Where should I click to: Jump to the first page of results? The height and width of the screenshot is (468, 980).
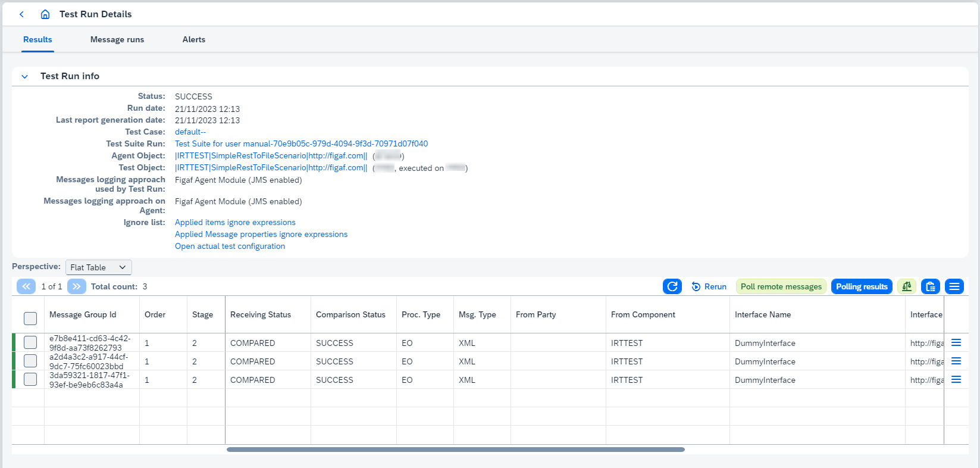[x=26, y=286]
